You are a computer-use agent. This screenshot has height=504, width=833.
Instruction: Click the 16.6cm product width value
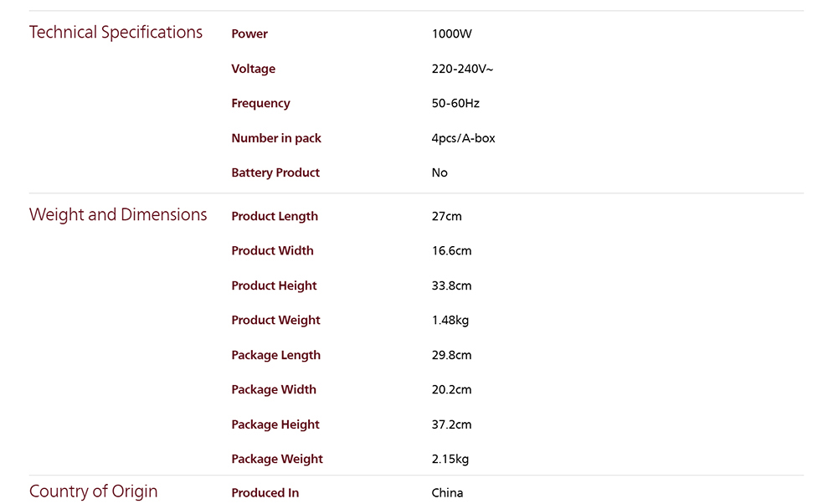click(451, 251)
